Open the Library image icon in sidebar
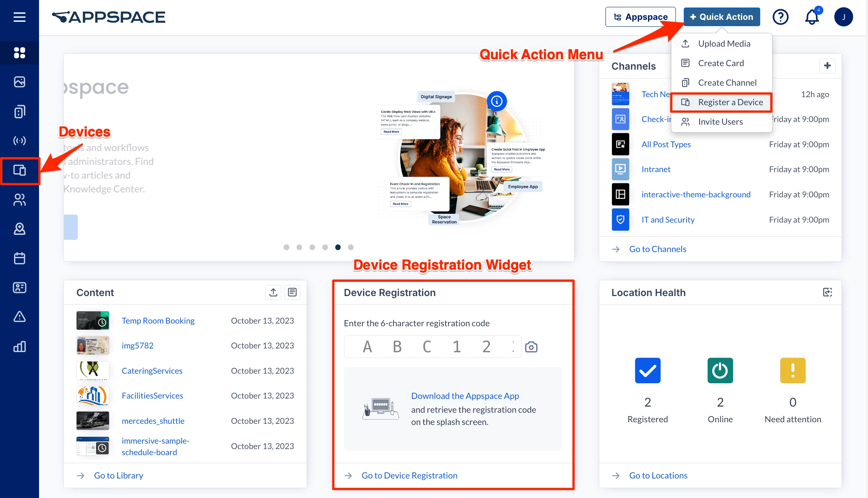 coord(20,82)
